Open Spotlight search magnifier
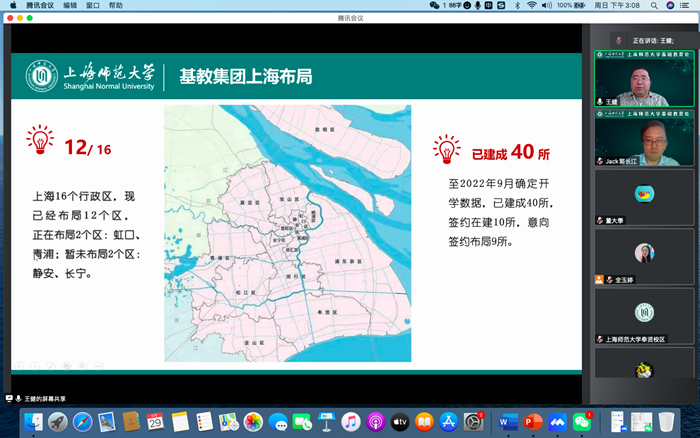The image size is (700, 438). (654, 5)
